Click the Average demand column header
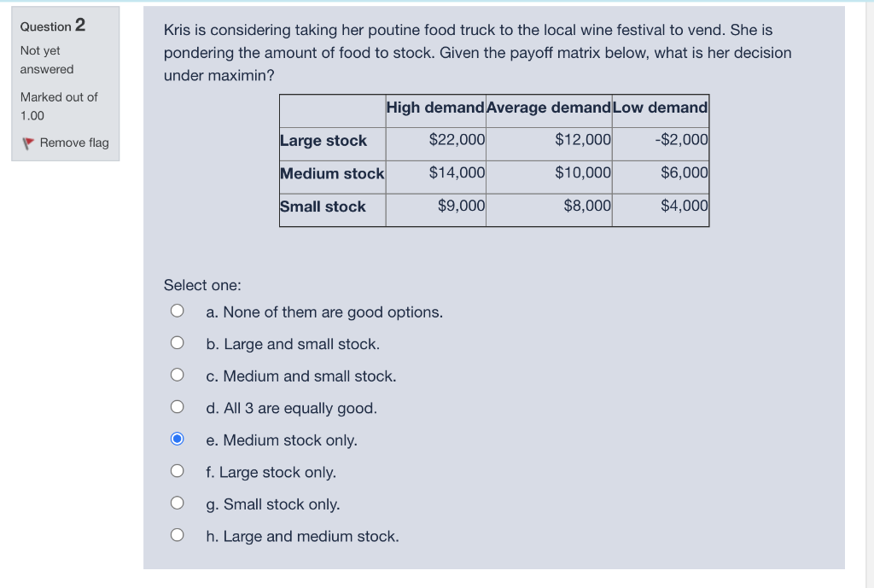The height and width of the screenshot is (588, 874). click(549, 108)
